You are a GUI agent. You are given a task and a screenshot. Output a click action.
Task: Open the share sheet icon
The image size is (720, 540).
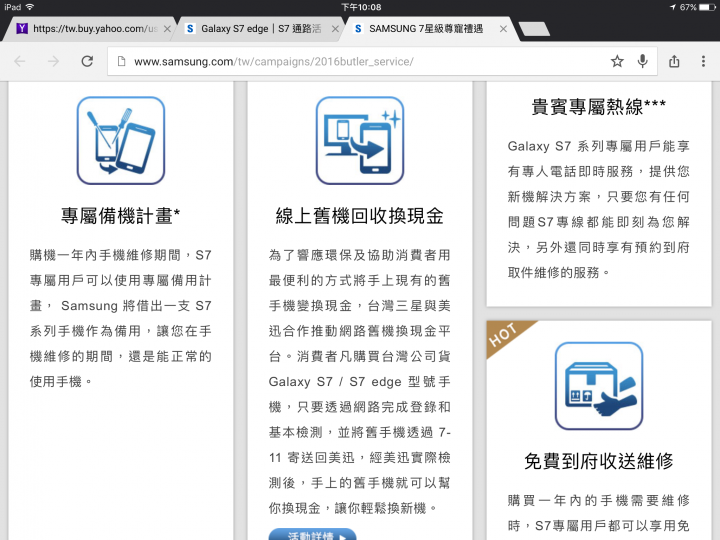674,61
